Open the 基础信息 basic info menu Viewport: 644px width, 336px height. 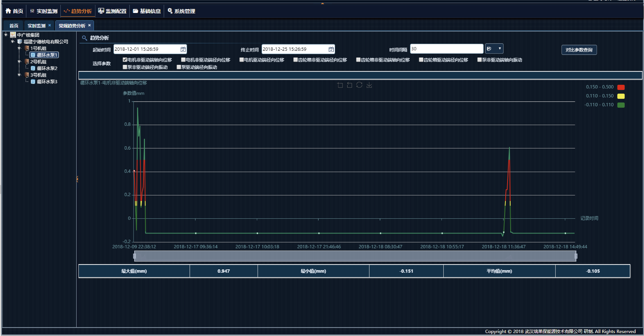pyautogui.click(x=147, y=11)
